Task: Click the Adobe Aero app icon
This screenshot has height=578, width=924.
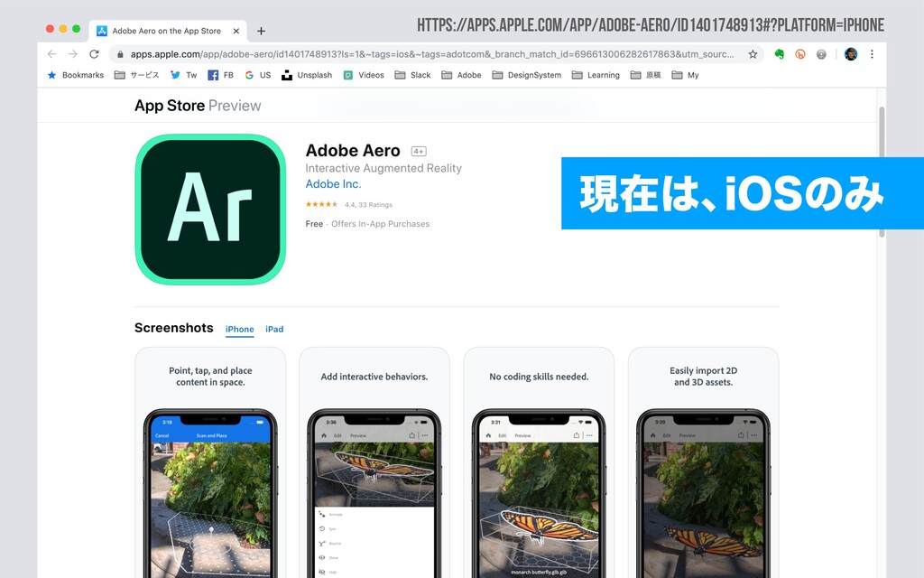Action: click(x=210, y=210)
